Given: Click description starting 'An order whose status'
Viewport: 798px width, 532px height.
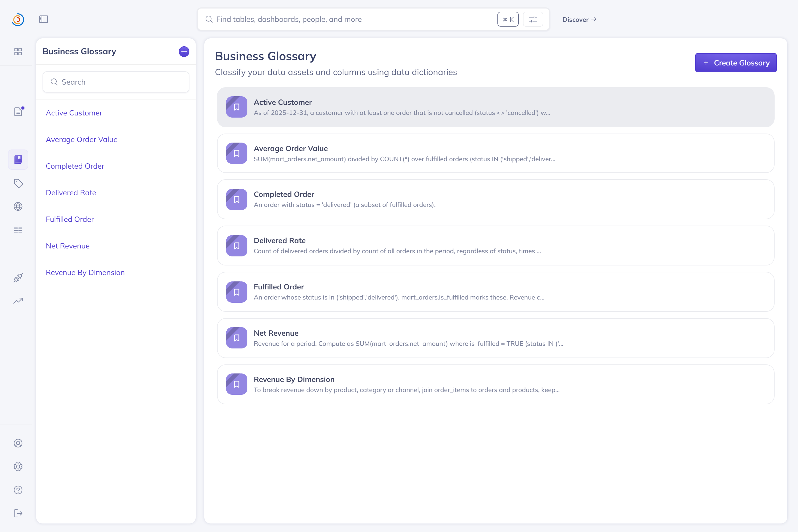Looking at the screenshot, I should point(399,297).
